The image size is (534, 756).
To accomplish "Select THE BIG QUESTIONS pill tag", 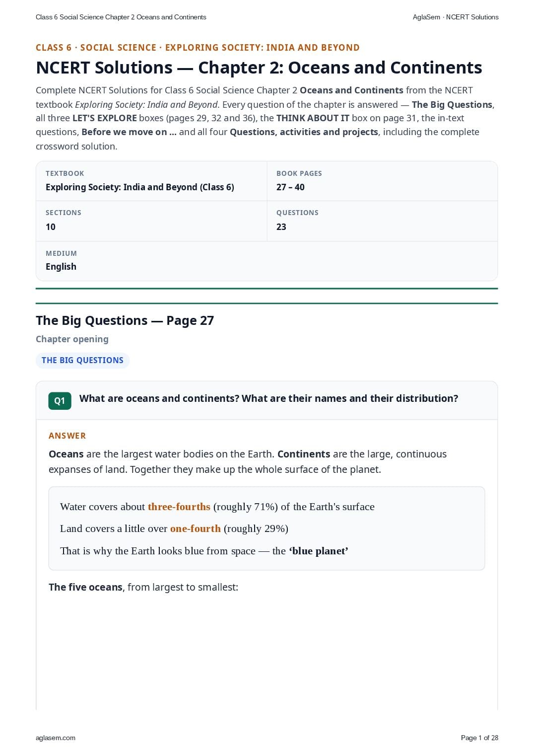I will [x=82, y=360].
